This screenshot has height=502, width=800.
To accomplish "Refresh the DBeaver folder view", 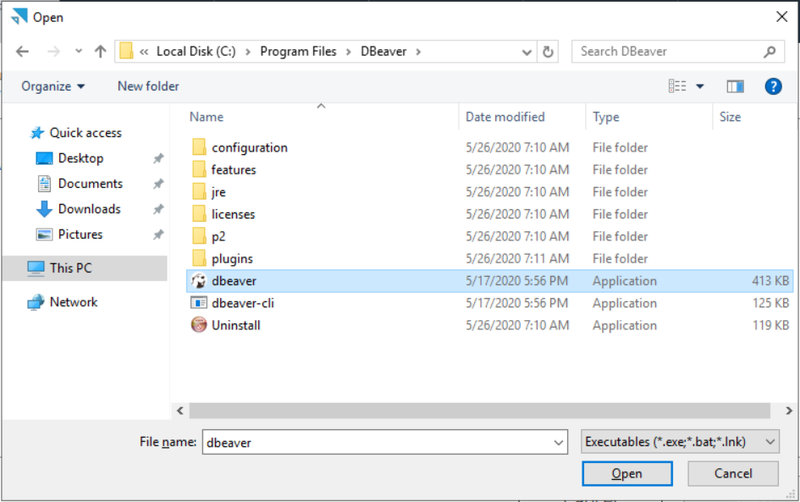I will [x=548, y=52].
